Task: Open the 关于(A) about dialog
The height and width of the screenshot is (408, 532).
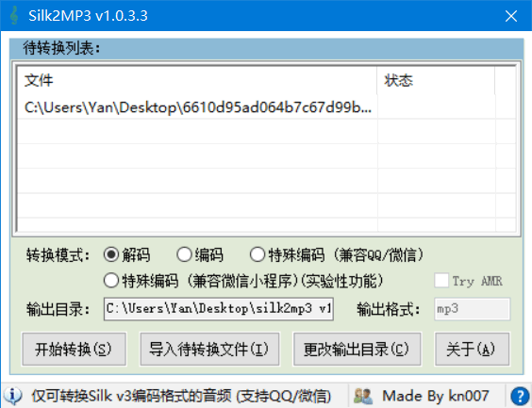Action: [x=472, y=349]
